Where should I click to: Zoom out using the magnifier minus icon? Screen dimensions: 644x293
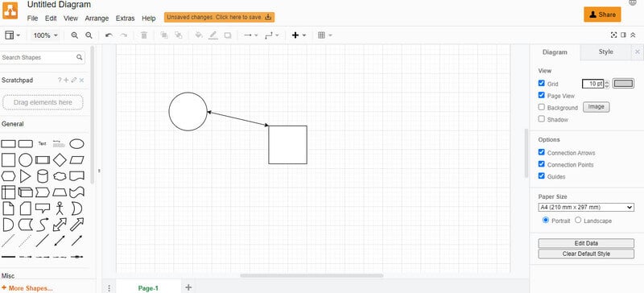[x=89, y=35]
